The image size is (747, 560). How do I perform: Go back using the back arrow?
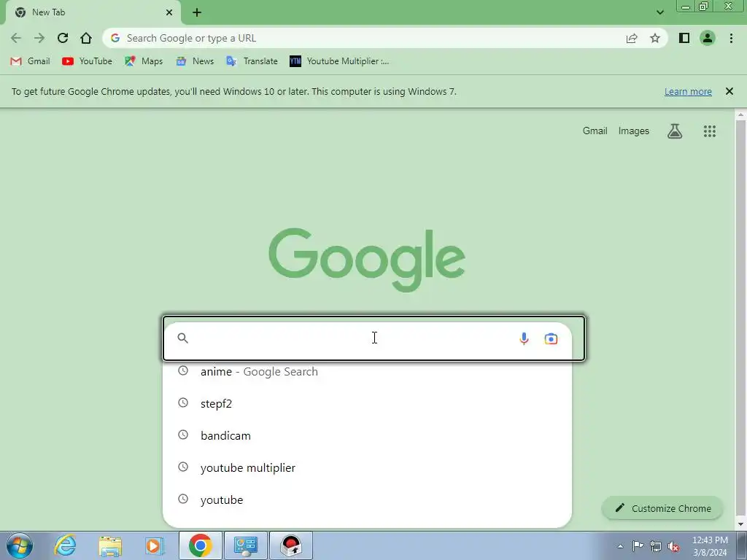(x=16, y=38)
